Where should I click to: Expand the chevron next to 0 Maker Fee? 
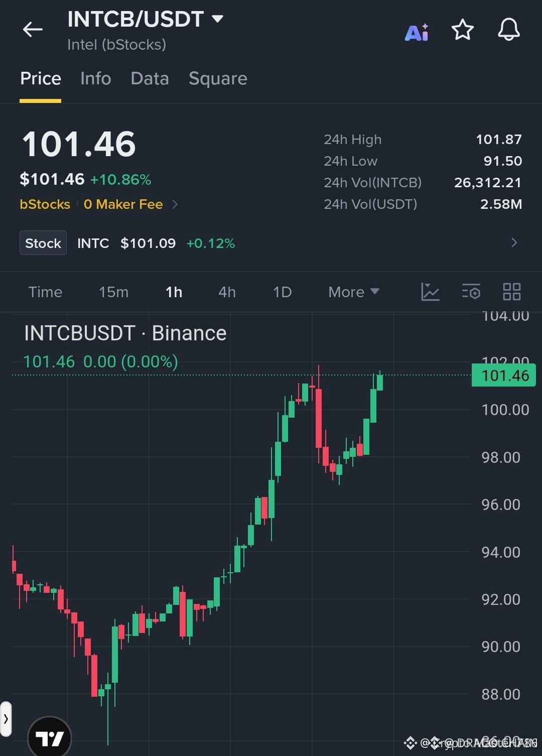pyautogui.click(x=175, y=204)
